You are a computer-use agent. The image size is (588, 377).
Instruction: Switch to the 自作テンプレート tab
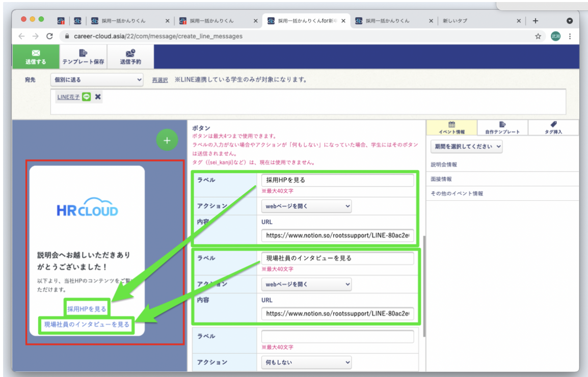[502, 127]
